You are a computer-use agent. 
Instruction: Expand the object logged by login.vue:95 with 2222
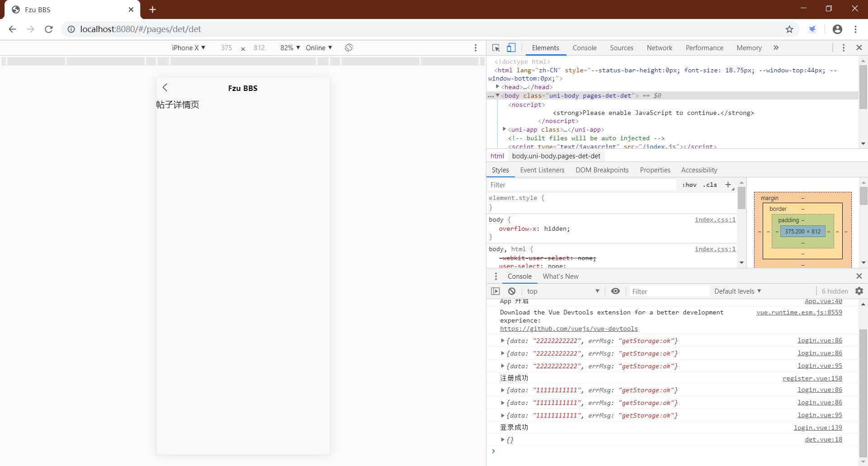click(502, 366)
